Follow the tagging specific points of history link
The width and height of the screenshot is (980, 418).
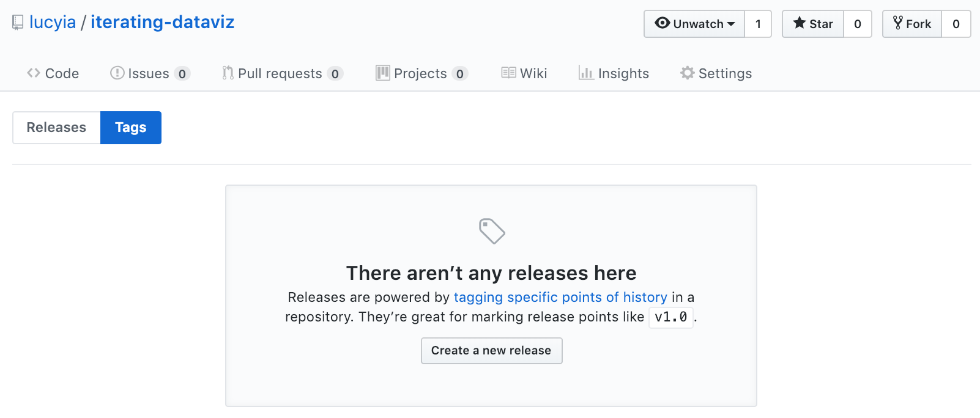[560, 297]
